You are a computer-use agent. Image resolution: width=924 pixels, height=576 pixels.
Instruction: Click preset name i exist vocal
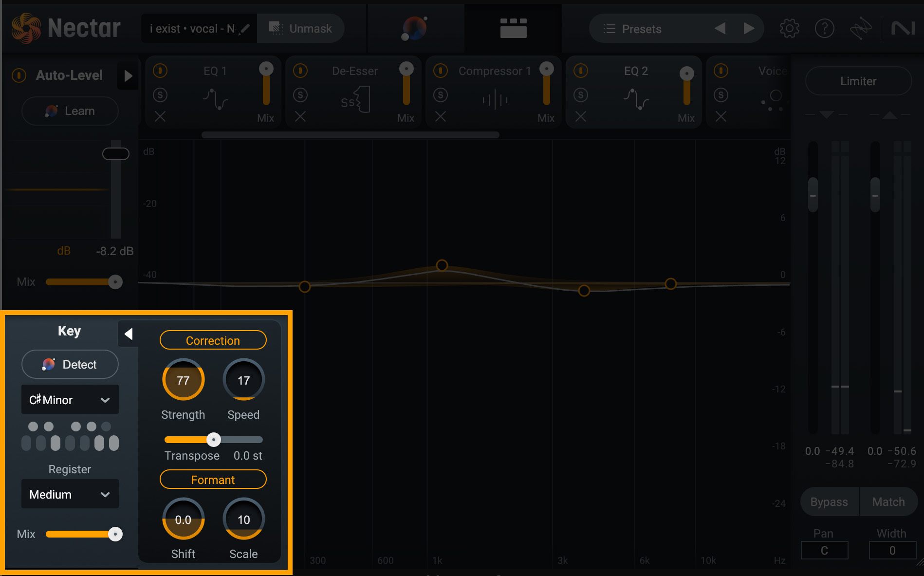pyautogui.click(x=192, y=29)
